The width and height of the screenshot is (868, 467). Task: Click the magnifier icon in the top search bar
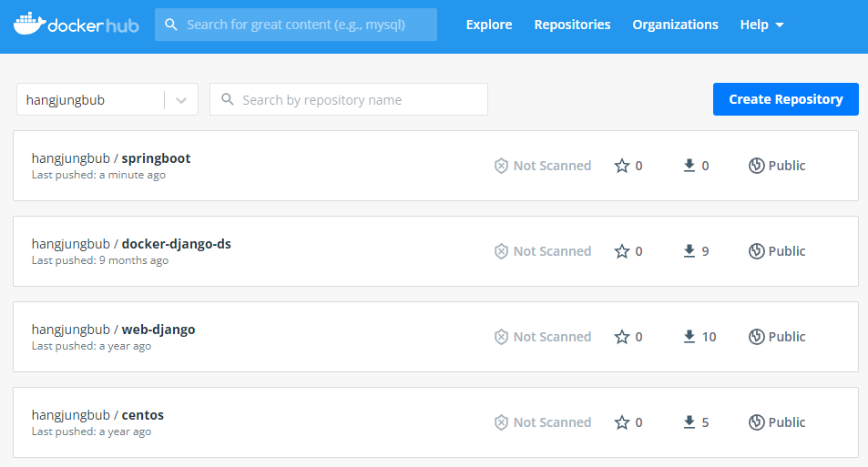pos(171,25)
